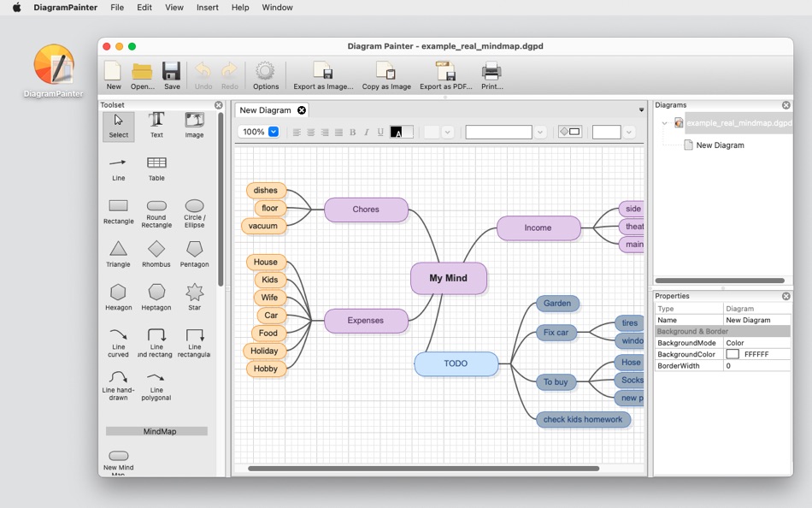Create a new file with New toolbar icon
This screenshot has height=508, width=812.
tap(114, 75)
